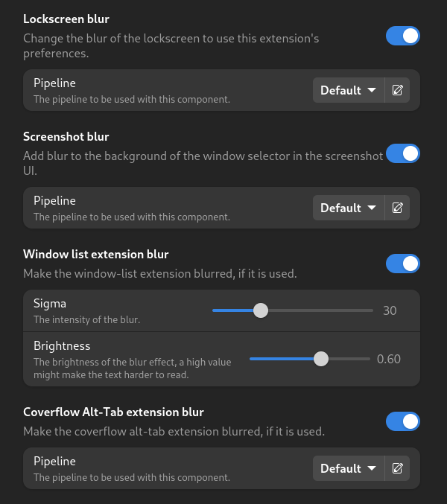Click the Brightness row label
This screenshot has height=504, width=447.
[62, 346]
